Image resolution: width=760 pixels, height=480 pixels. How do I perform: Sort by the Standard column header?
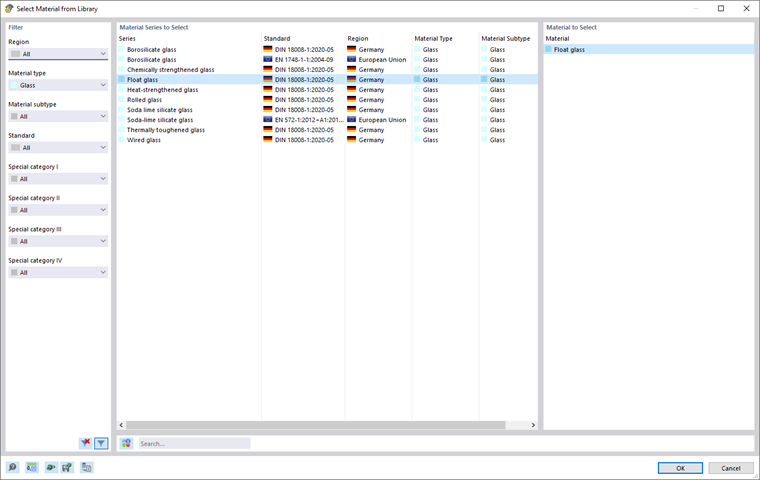pyautogui.click(x=277, y=38)
